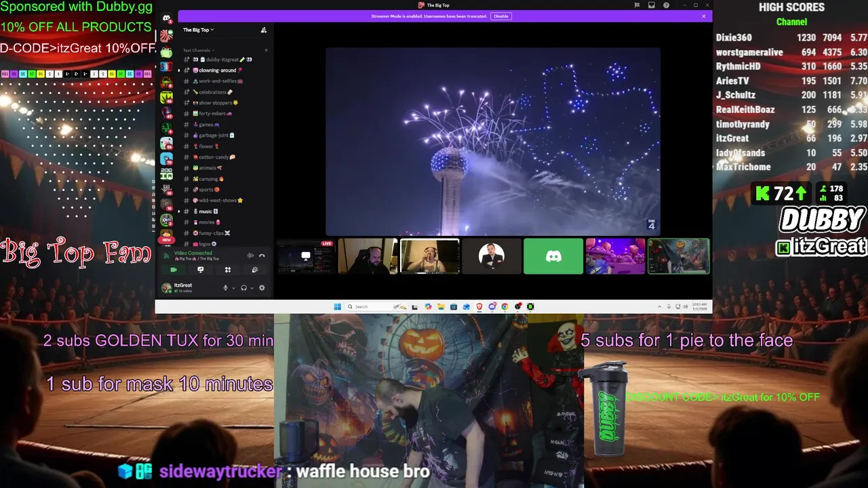Open the 200 IQ server icon

tap(166, 174)
